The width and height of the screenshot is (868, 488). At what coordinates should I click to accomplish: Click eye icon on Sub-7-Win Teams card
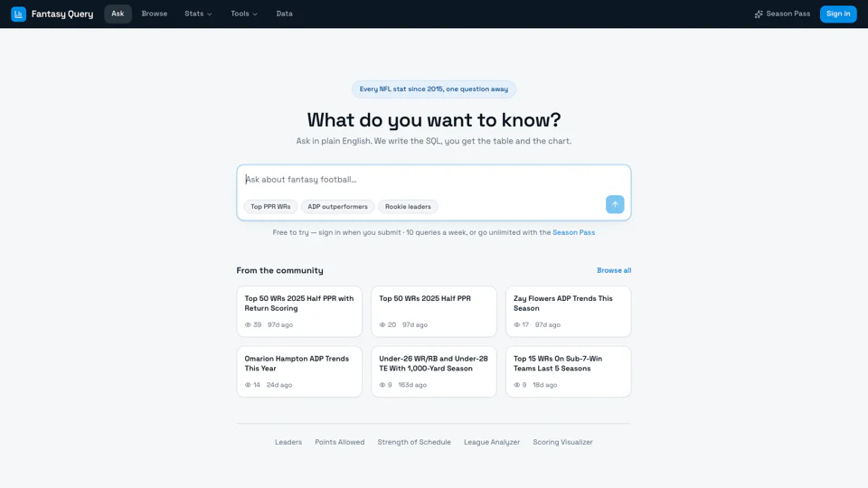517,385
